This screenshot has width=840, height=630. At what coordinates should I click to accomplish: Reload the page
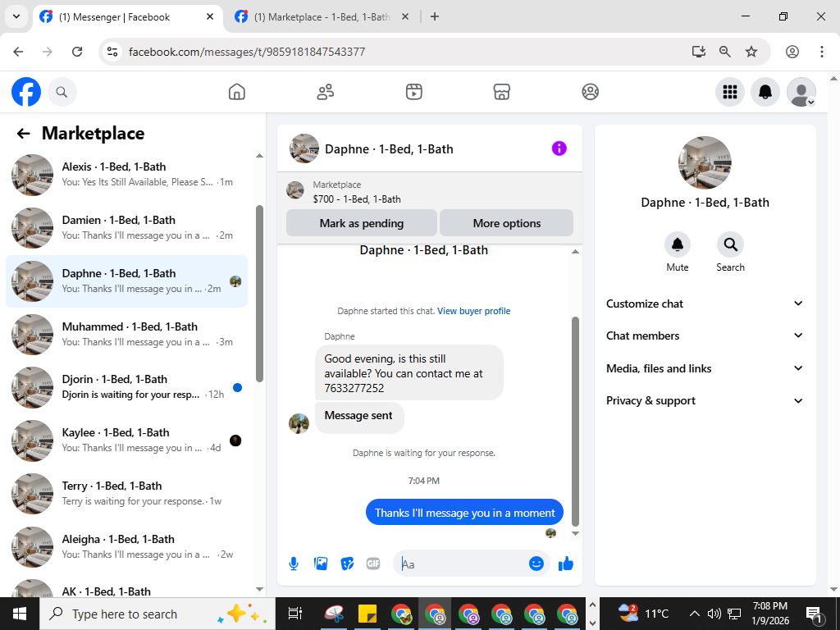click(77, 52)
